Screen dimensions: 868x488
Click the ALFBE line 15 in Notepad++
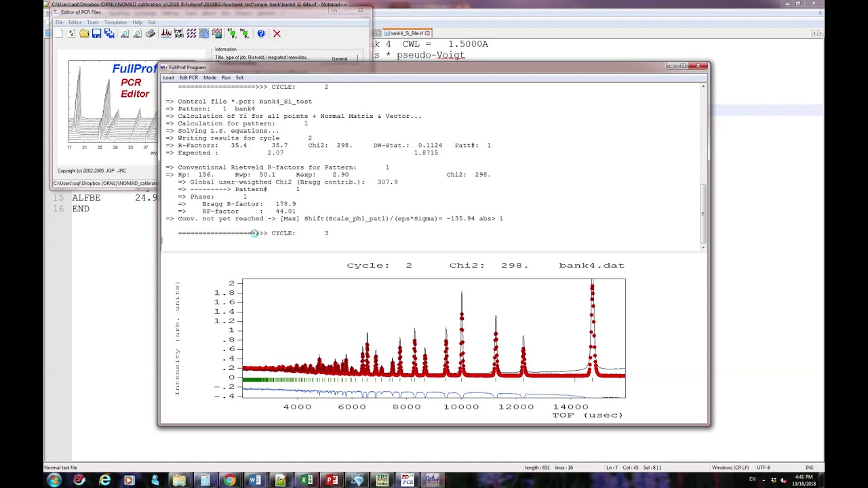point(86,198)
